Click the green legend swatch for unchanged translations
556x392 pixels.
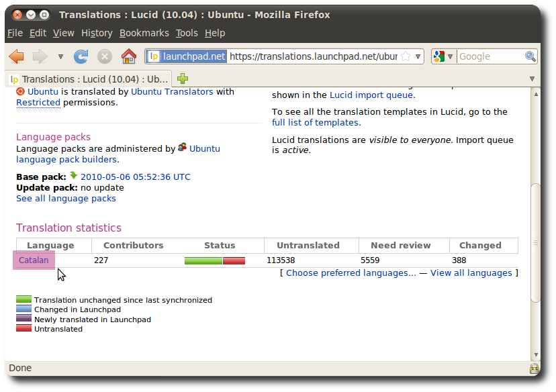coord(24,299)
